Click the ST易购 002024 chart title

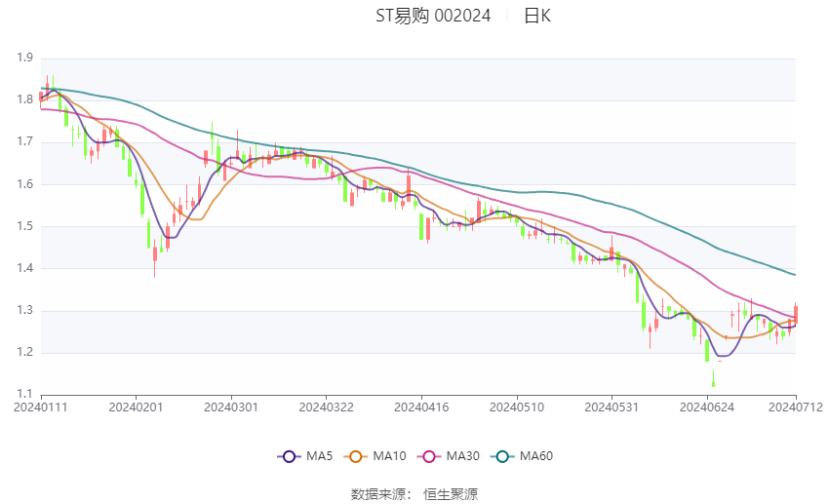pyautogui.click(x=433, y=16)
